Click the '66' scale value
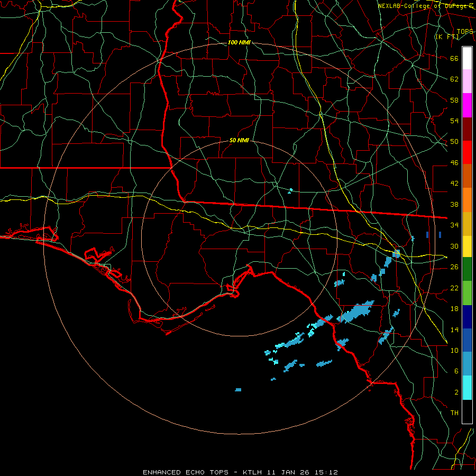 pyautogui.click(x=454, y=58)
